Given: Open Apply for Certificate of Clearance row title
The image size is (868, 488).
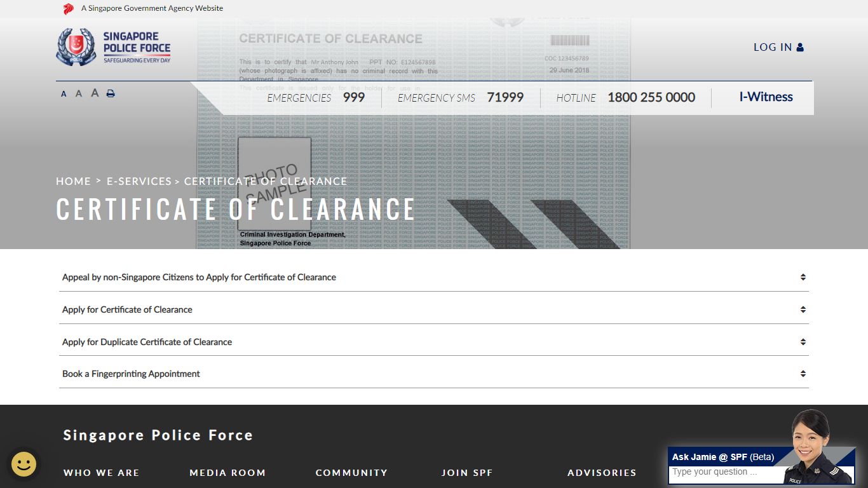Looking at the screenshot, I should [127, 309].
